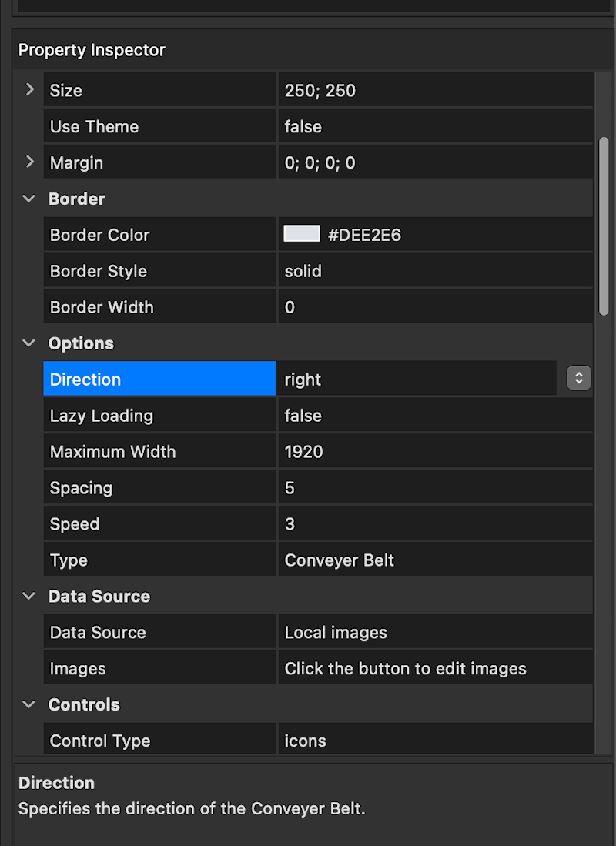This screenshot has height=846, width=616.
Task: Expand the Margin property row
Action: pos(30,162)
